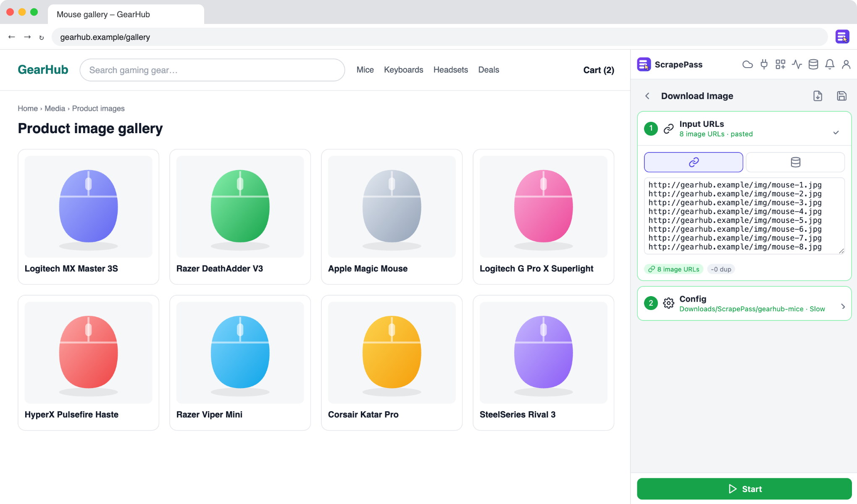Click the GearHub logo
Viewport: 857px width, 504px height.
pos(43,70)
